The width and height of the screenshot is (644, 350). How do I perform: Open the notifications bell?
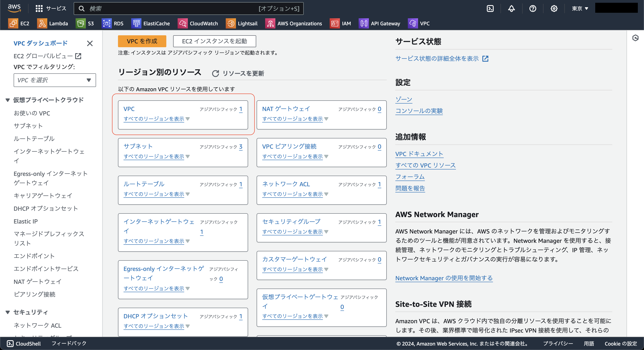pos(512,8)
